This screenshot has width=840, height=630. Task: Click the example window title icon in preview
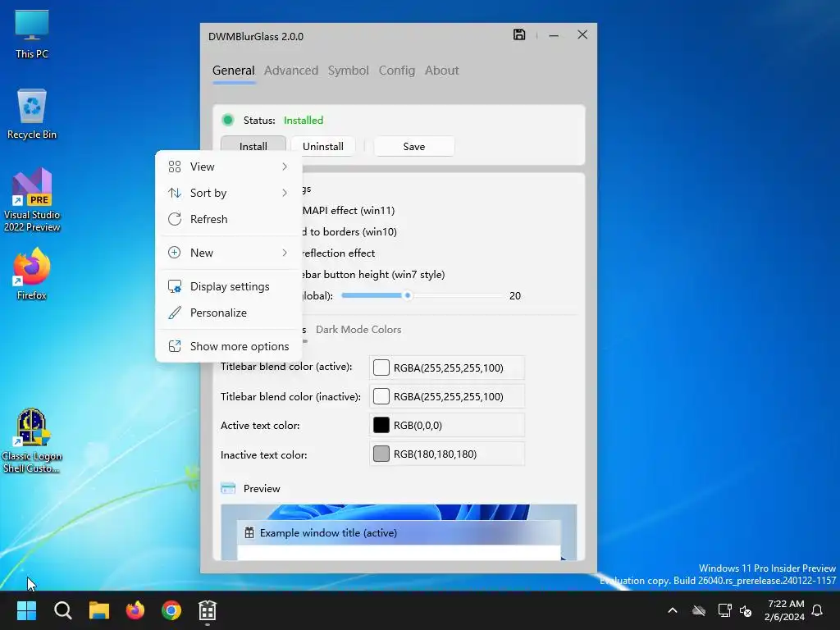(249, 532)
